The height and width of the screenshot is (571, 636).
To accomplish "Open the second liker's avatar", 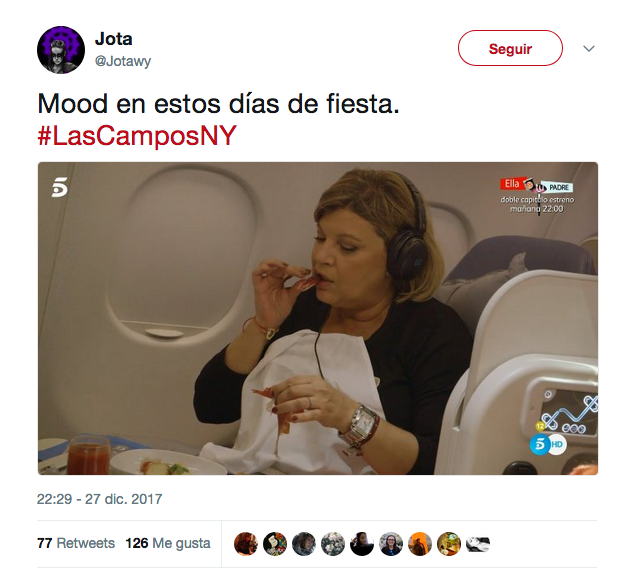I will 275,543.
